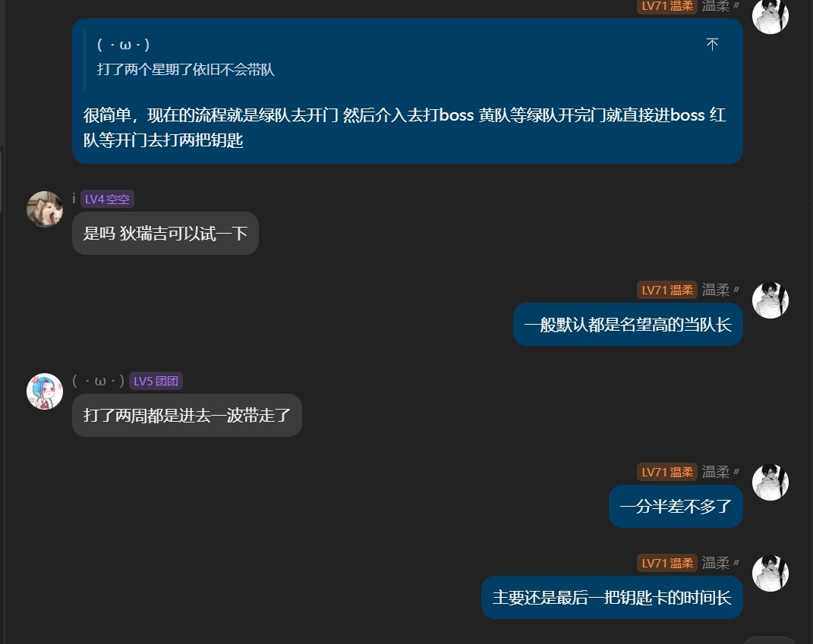Open 温柔's avatar beside the last message
This screenshot has width=813, height=644.
(x=770, y=573)
